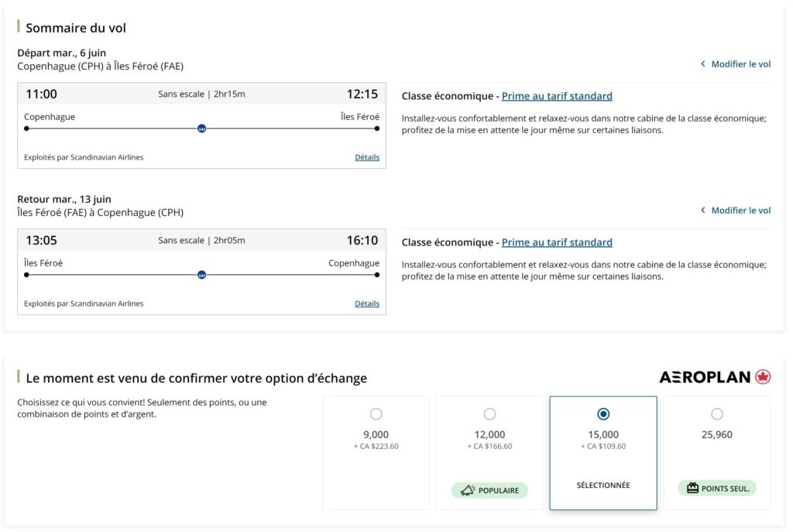
Task: Click the SAS airline icon on departure flight line
Action: point(201,129)
